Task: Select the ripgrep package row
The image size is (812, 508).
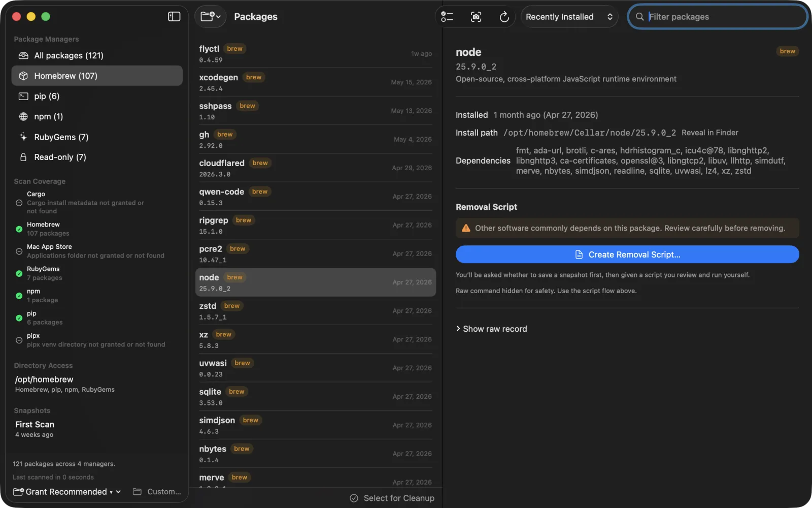Action: [316, 225]
